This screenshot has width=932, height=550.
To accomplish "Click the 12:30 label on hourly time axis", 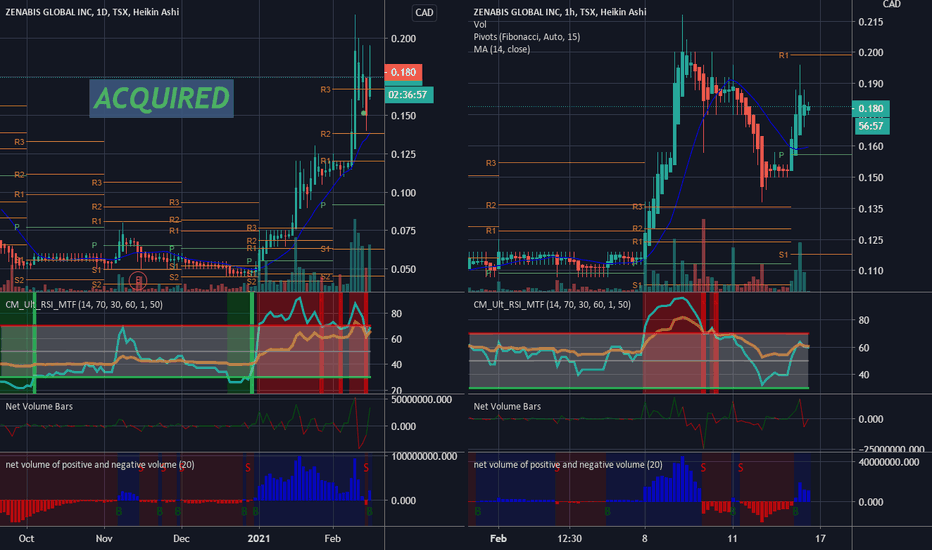I will (569, 539).
